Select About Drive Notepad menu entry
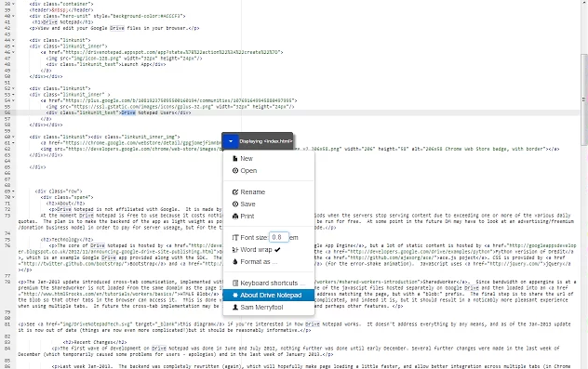 (x=269, y=296)
